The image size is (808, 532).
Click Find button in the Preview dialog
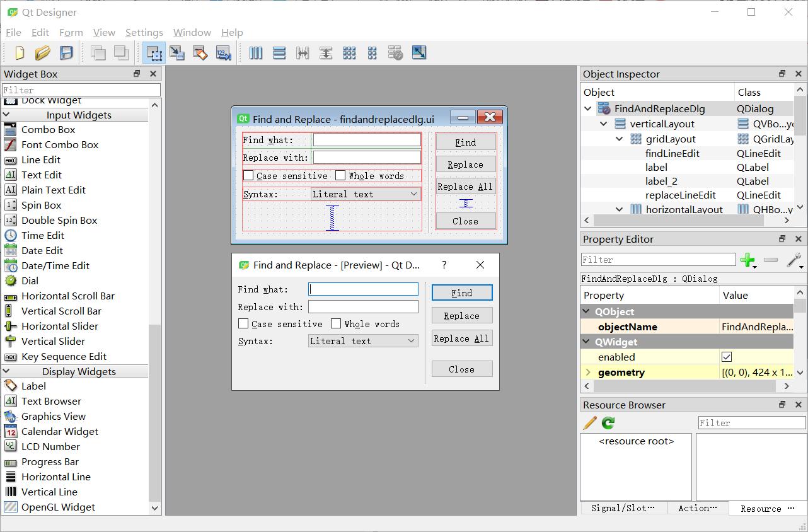[x=462, y=293]
